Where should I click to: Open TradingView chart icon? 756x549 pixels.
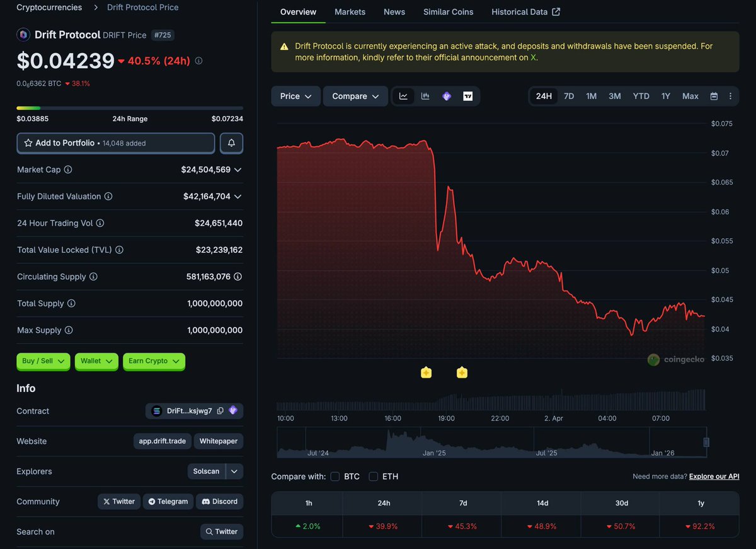(x=467, y=96)
